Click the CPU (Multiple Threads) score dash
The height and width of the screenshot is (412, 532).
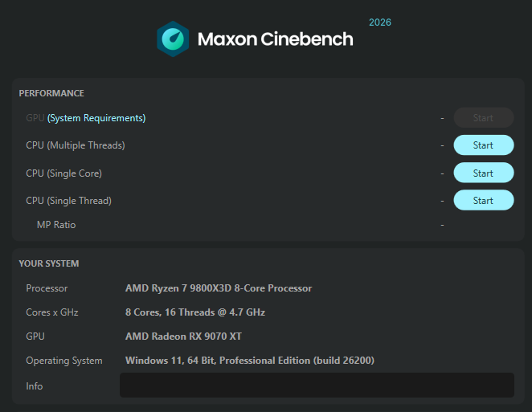[x=442, y=146]
